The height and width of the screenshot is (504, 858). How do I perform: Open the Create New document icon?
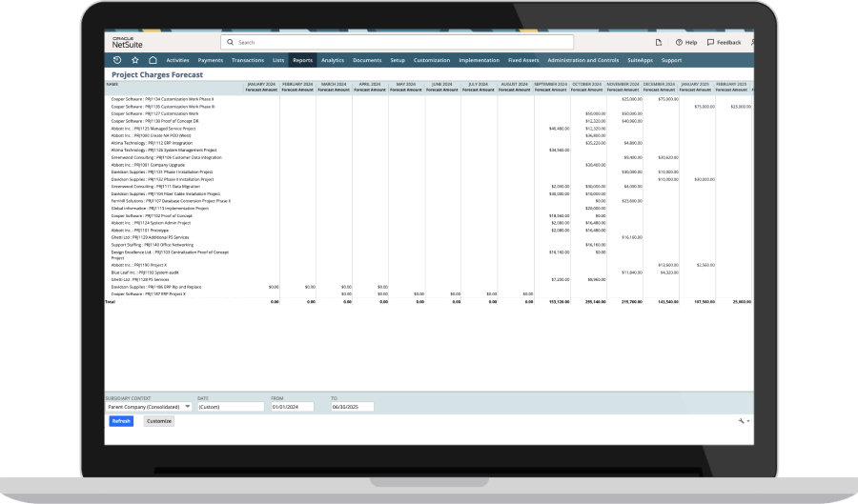tap(659, 42)
